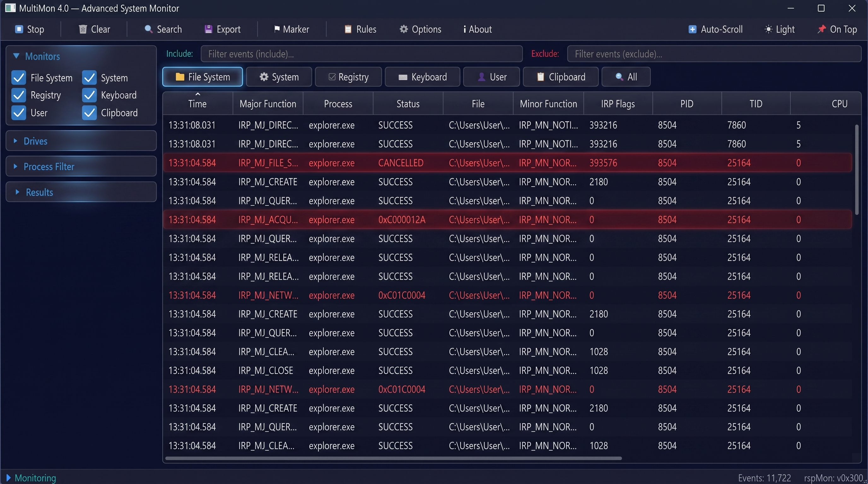Click the Clear trash can icon
The height and width of the screenshot is (484, 868).
pos(83,29)
